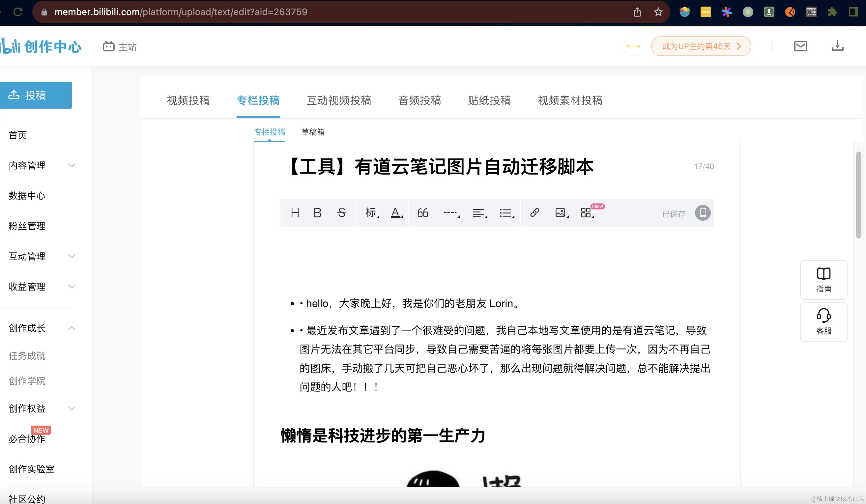
Task: Open the text color A tool
Action: (396, 213)
